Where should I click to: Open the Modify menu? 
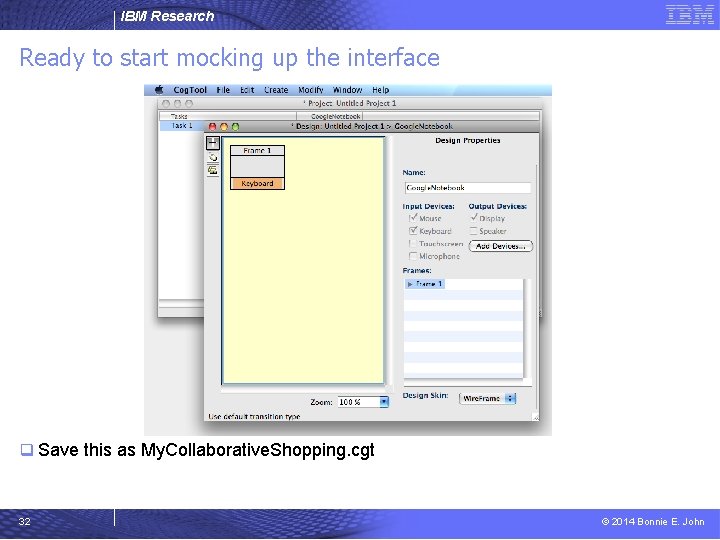[311, 90]
